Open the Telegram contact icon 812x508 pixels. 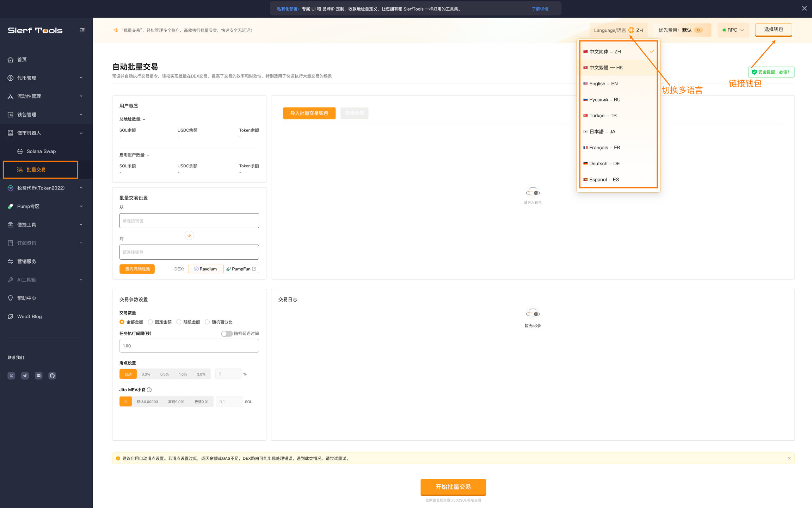point(25,376)
